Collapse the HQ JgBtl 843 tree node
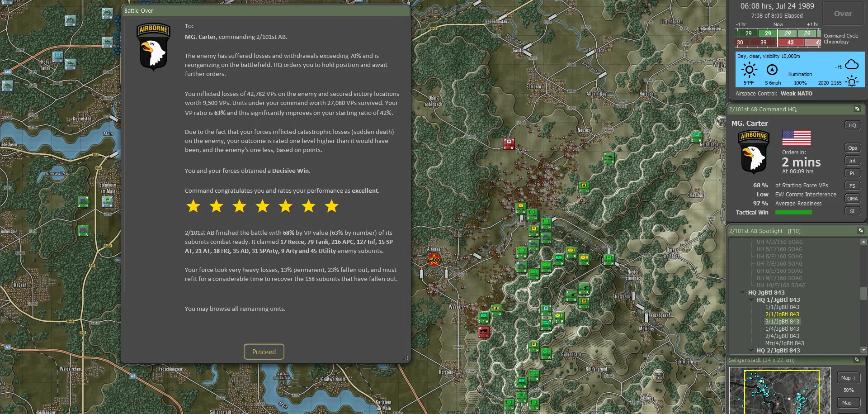 pos(742,293)
